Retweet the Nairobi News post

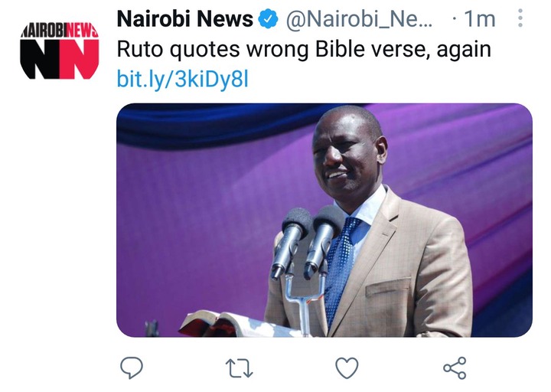(239, 367)
